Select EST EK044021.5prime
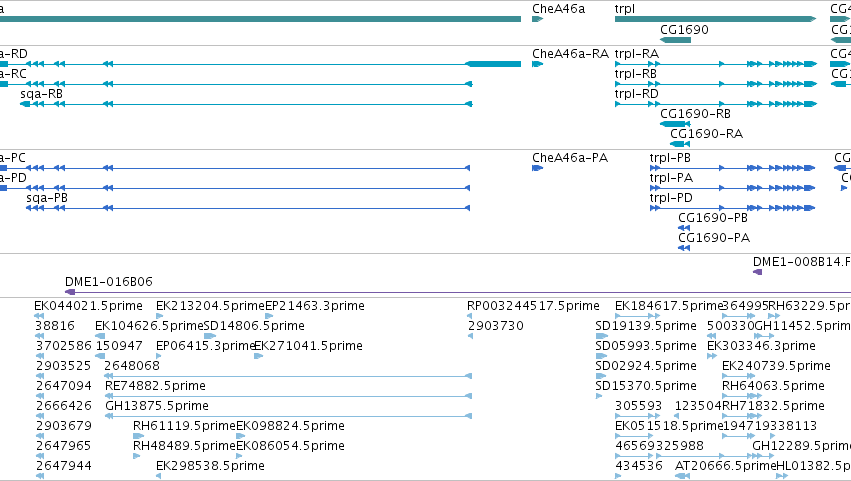The image size is (851, 481). [x=88, y=306]
